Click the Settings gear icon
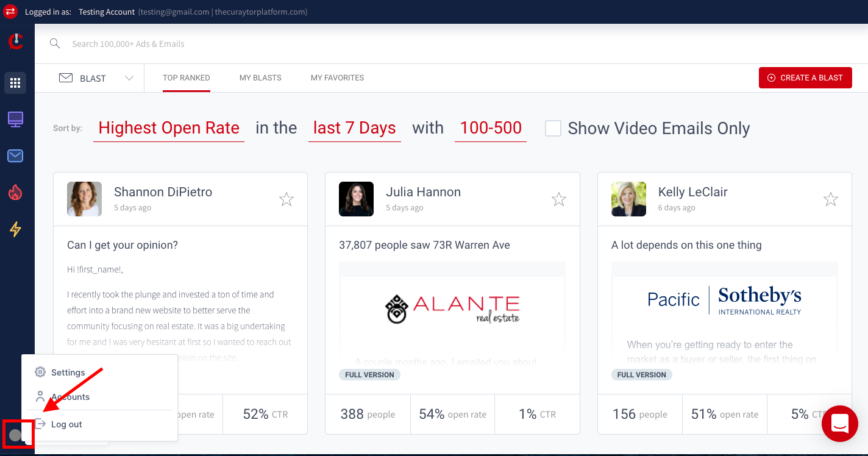 pyautogui.click(x=40, y=372)
